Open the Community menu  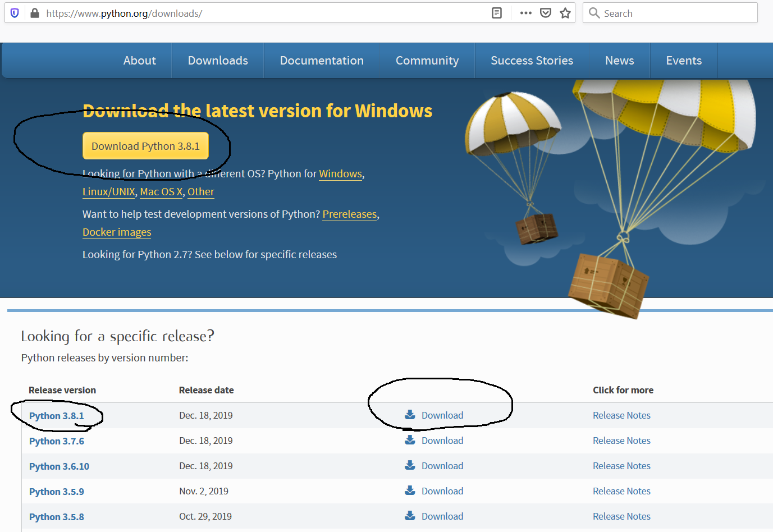[x=427, y=61]
